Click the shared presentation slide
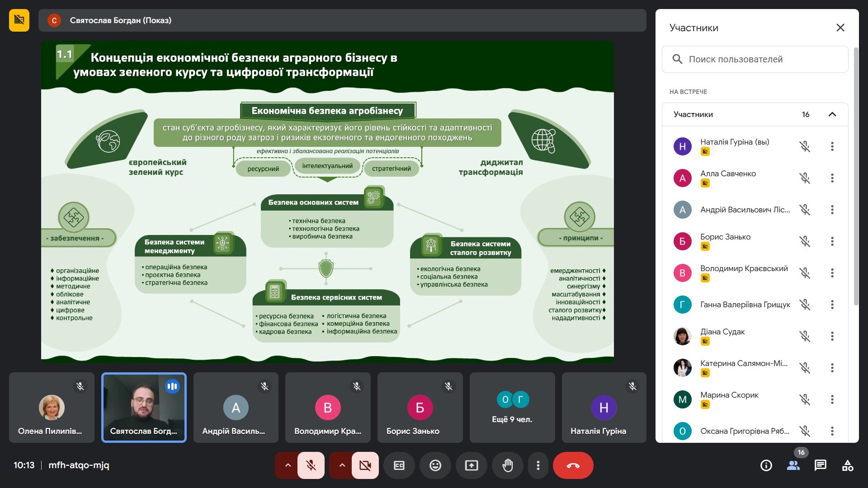This screenshot has height=488, width=868. click(327, 202)
